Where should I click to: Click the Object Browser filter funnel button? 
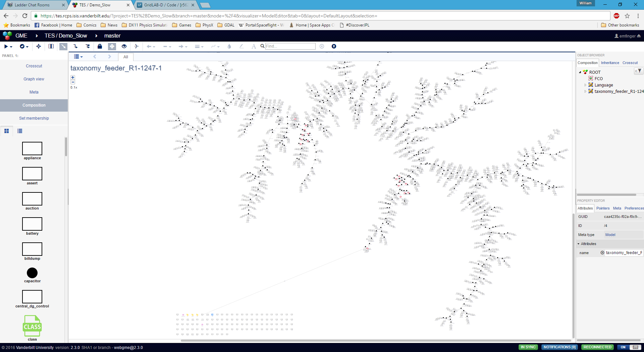(639, 71)
